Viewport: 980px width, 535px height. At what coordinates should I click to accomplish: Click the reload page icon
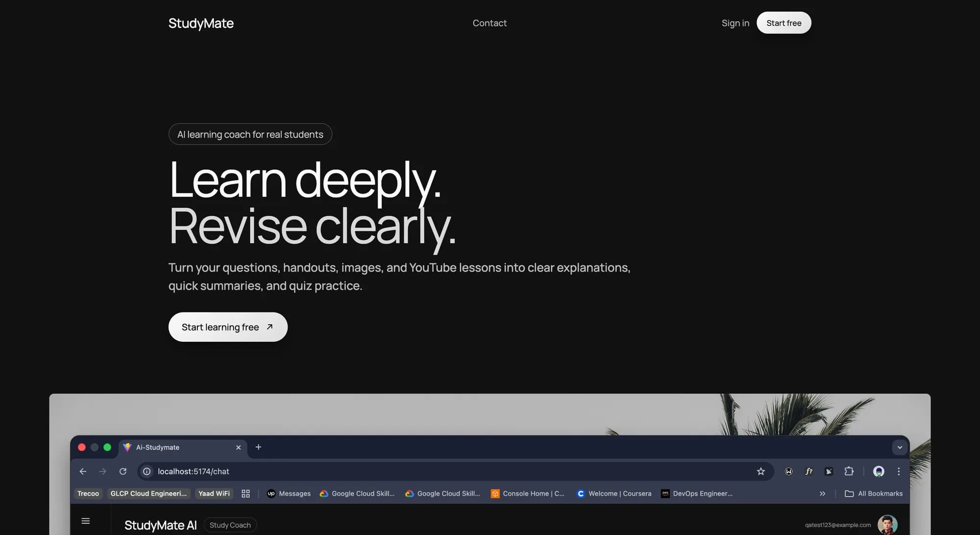tap(123, 471)
